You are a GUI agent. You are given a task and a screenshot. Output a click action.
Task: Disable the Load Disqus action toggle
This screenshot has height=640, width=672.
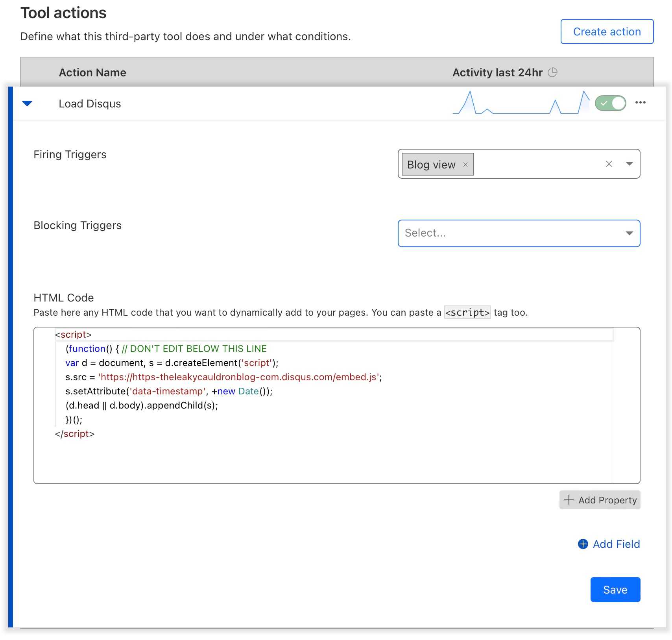coord(610,104)
